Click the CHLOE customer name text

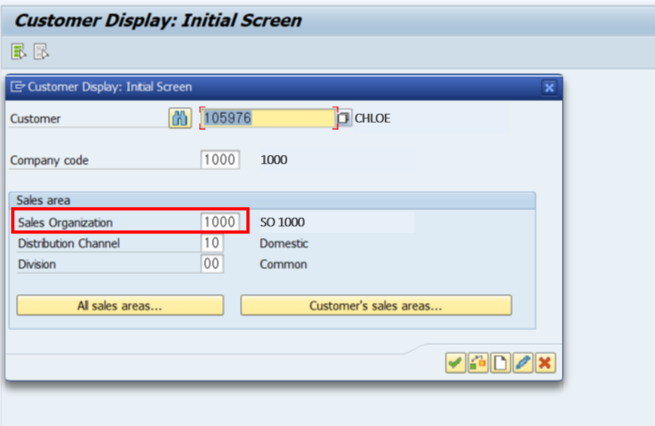click(372, 119)
